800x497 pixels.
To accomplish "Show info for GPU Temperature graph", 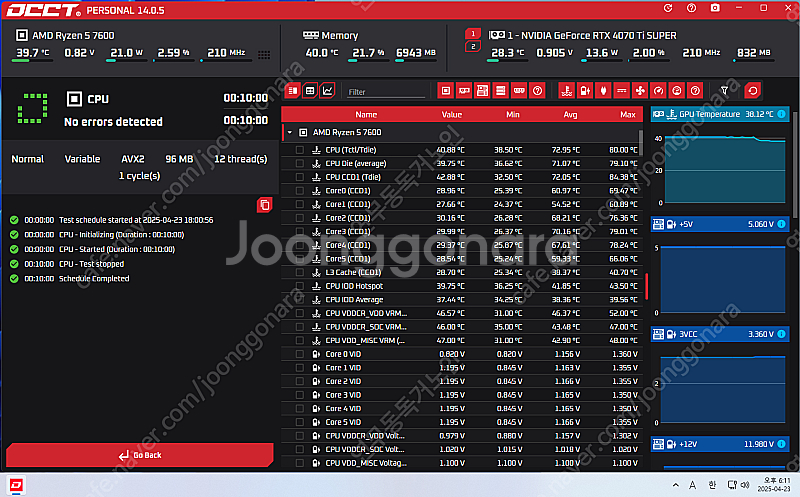I will [781, 114].
